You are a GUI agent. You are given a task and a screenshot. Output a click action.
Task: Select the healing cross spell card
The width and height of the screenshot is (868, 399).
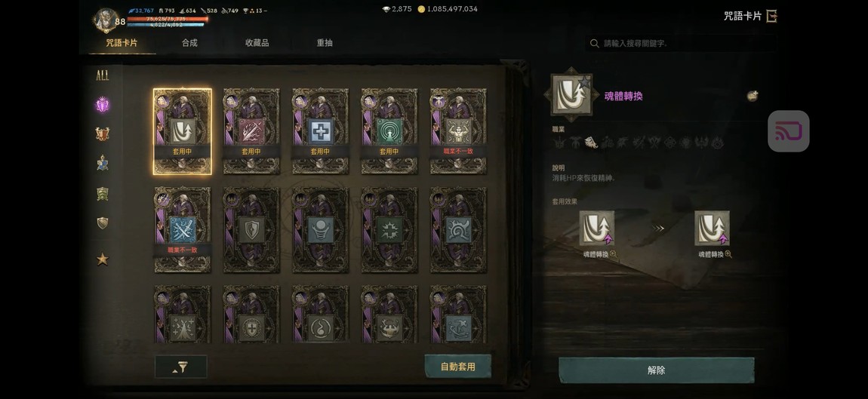(321, 132)
